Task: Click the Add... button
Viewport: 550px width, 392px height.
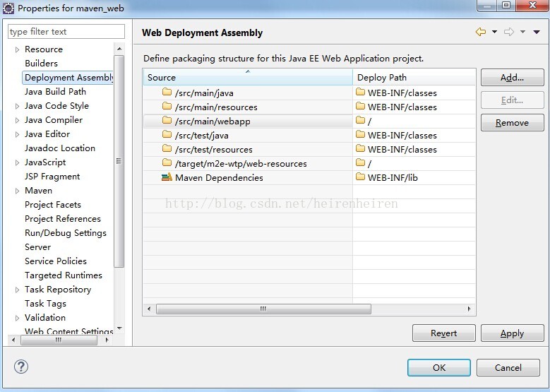Action: (x=512, y=78)
